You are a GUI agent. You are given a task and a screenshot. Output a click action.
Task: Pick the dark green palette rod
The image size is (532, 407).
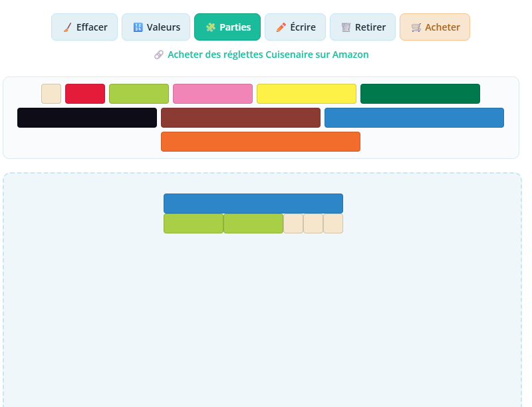coord(420,94)
